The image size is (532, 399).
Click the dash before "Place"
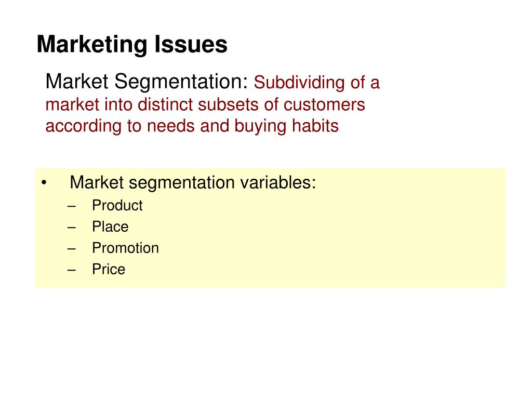click(71, 228)
